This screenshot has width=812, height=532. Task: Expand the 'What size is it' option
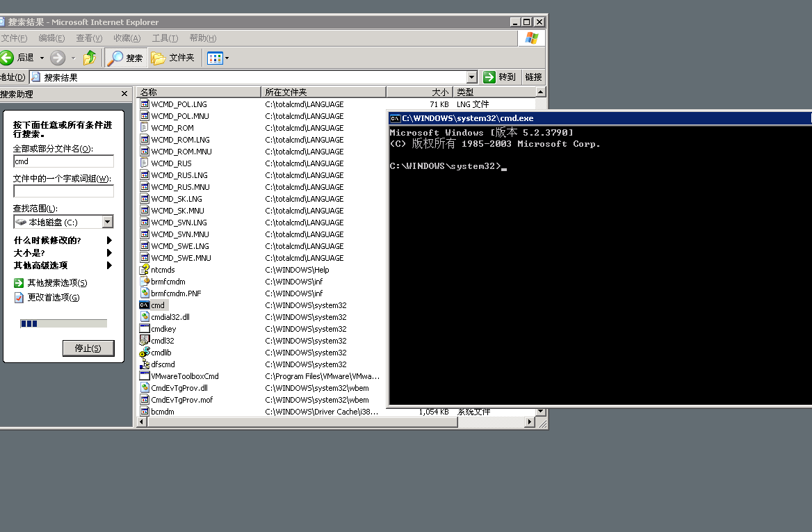(x=63, y=253)
